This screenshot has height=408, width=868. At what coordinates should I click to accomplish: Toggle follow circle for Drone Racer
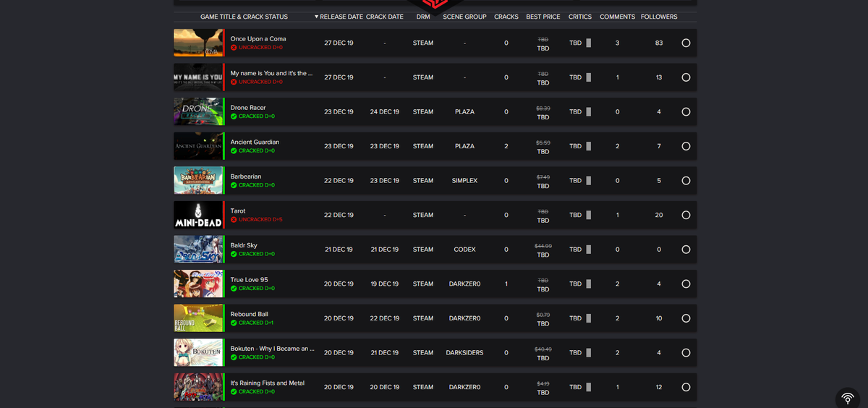click(x=686, y=111)
